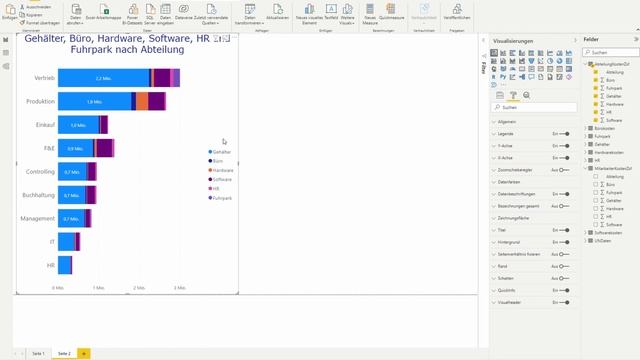Open Weitere Visuals in the ribbon
640x360 pixels.
(347, 14)
